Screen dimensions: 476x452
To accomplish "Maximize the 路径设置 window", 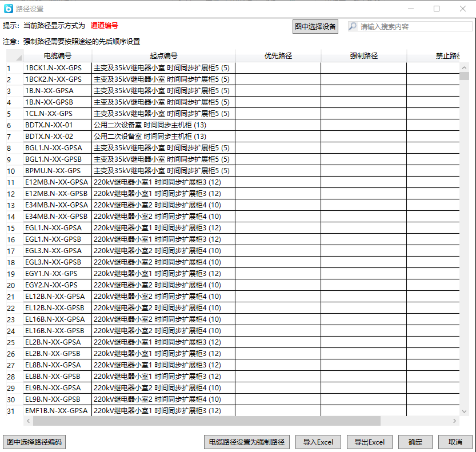I will pyautogui.click(x=437, y=9).
